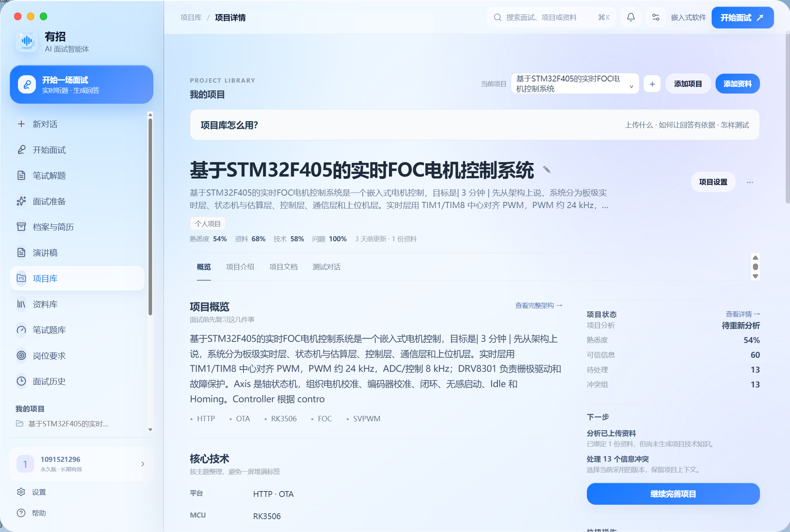Expand the 项目库怎么用? help card
The image size is (790, 532).
coord(475,125)
